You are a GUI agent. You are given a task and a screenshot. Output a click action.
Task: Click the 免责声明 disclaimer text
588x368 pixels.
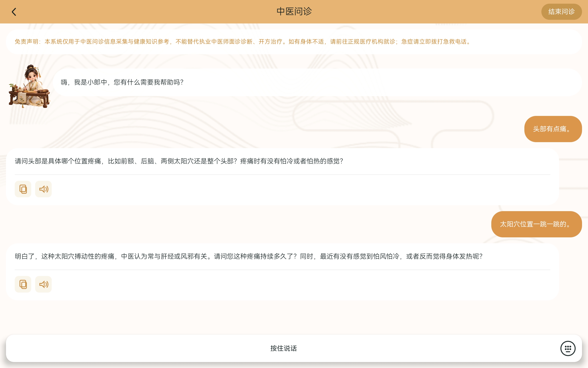click(243, 42)
